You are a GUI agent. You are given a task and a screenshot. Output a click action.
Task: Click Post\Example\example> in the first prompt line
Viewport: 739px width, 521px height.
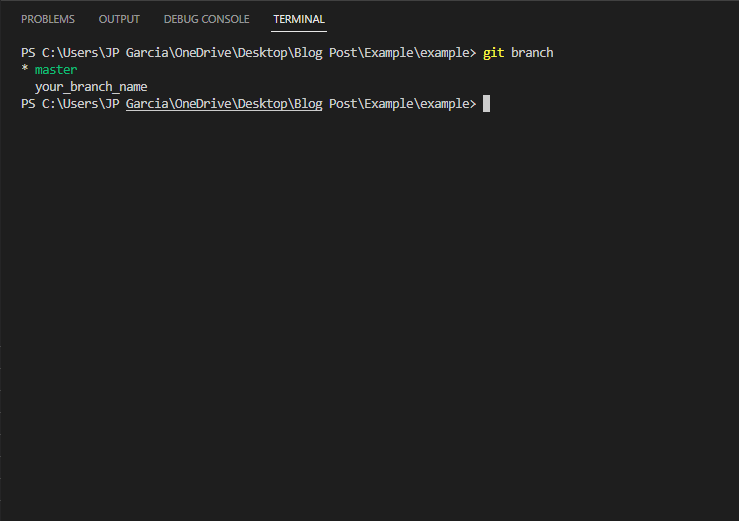pyautogui.click(x=402, y=53)
